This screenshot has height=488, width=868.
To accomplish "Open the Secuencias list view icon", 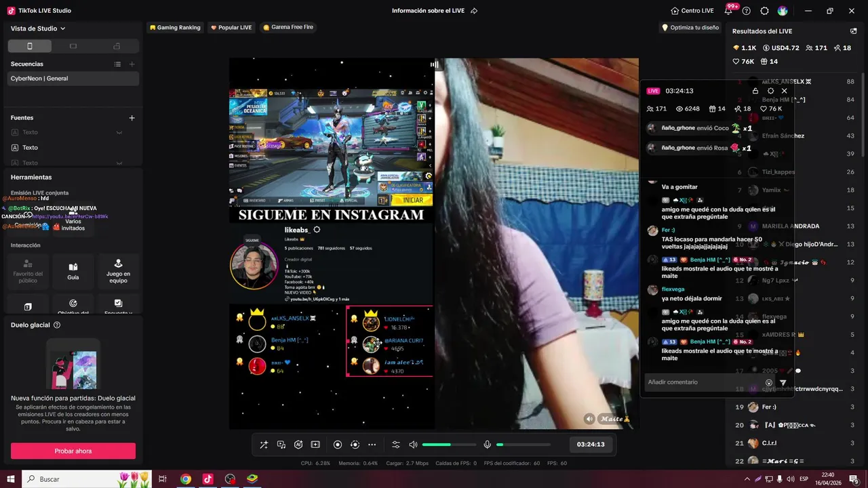I will point(117,64).
